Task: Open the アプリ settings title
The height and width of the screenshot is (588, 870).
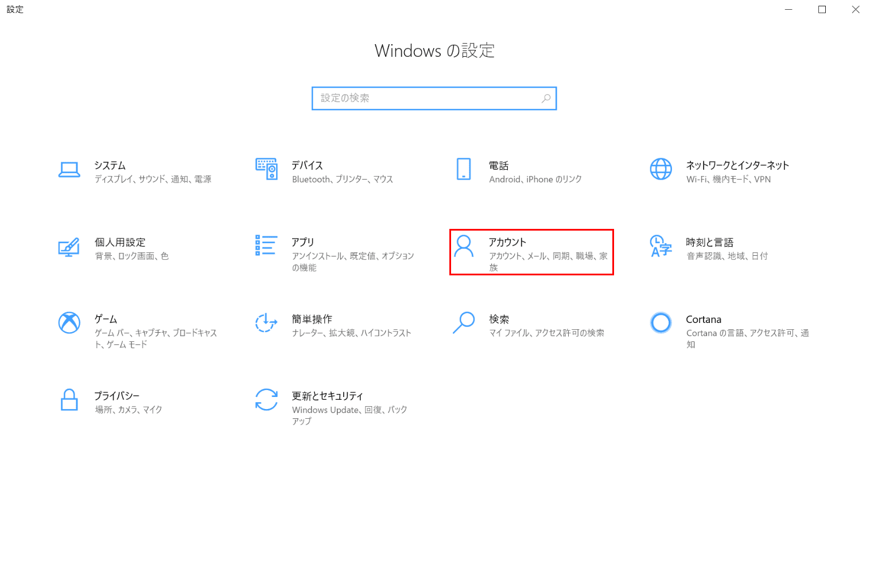Action: click(303, 242)
